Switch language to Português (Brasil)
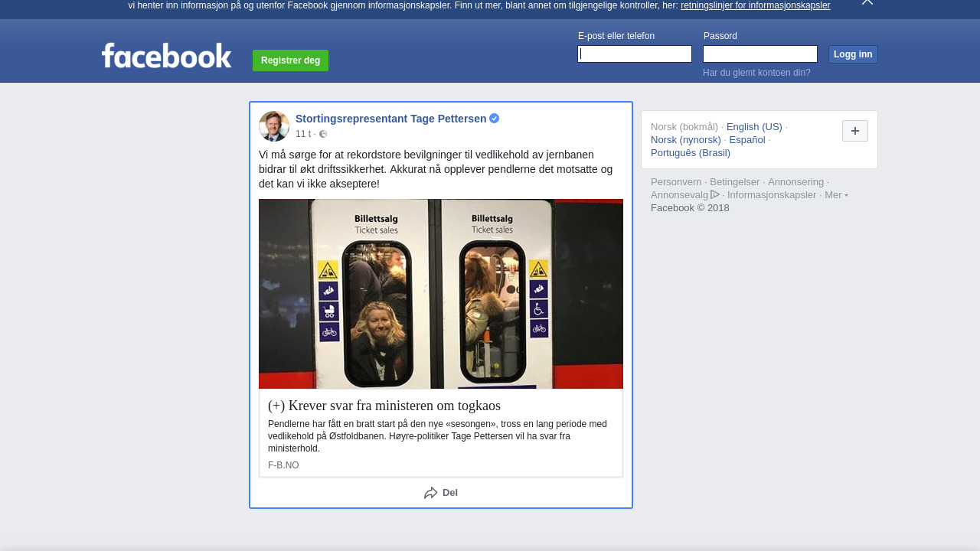This screenshot has width=980, height=551. 691,153
